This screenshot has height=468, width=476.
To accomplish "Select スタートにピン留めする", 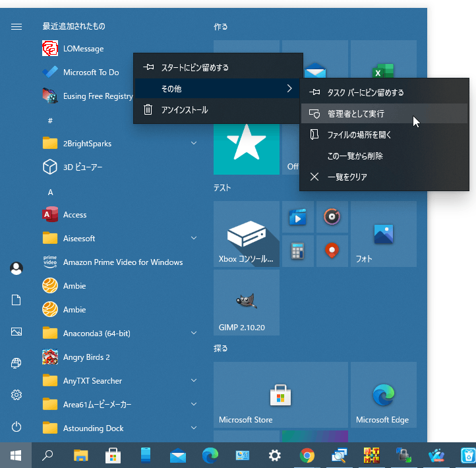I will (218, 67).
